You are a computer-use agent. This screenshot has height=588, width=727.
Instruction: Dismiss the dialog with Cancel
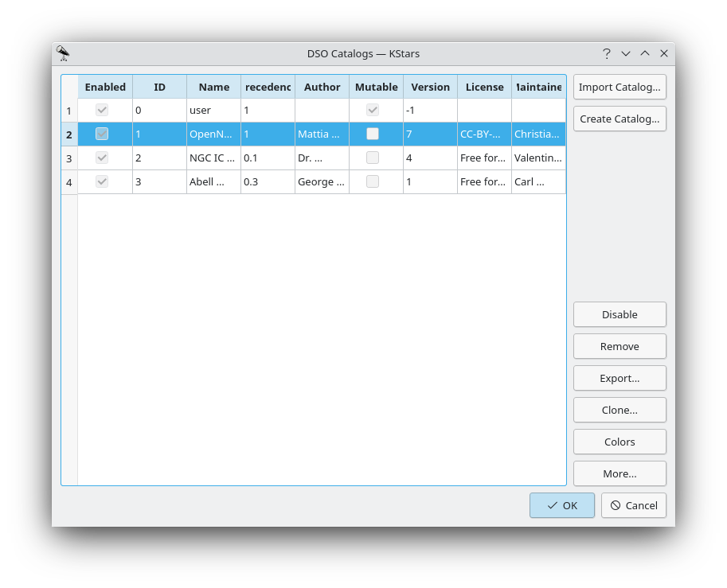[x=634, y=505]
